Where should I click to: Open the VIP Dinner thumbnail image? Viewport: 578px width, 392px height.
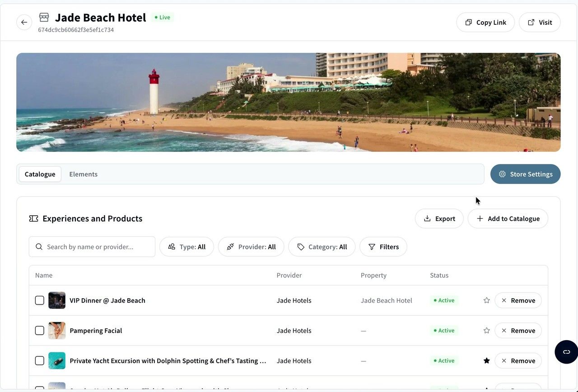click(x=57, y=300)
